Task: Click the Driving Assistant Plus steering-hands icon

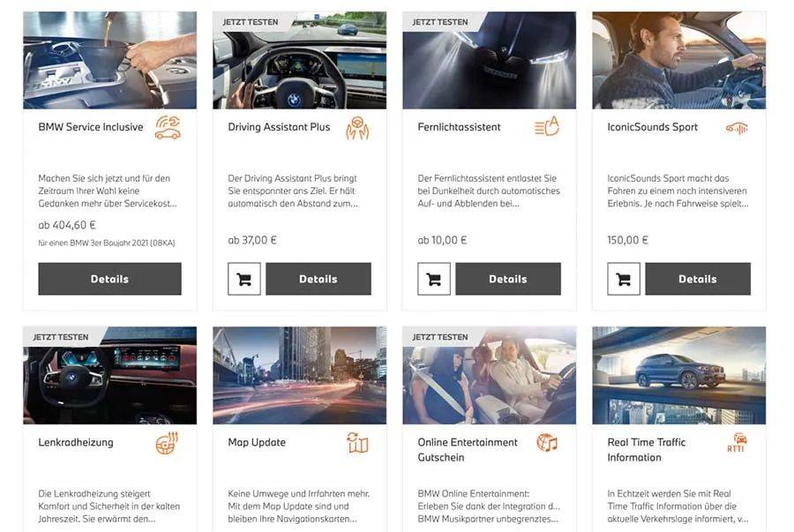Action: pos(357,128)
